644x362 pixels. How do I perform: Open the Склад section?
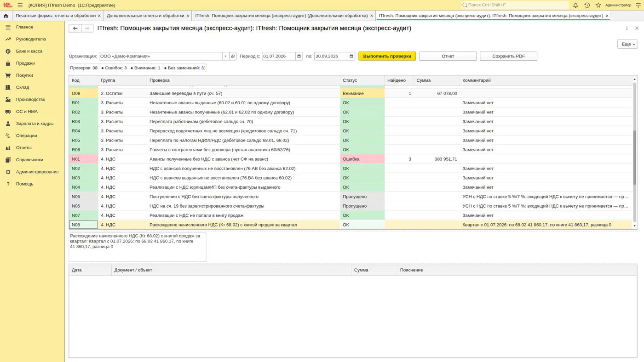point(23,87)
